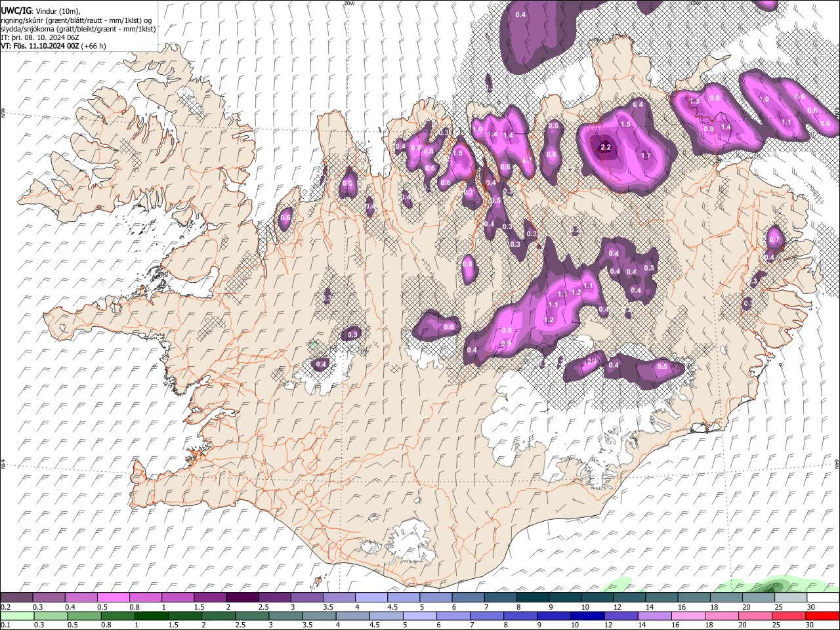Select bottom-row rain swatch starting at 2

click(x=218, y=616)
